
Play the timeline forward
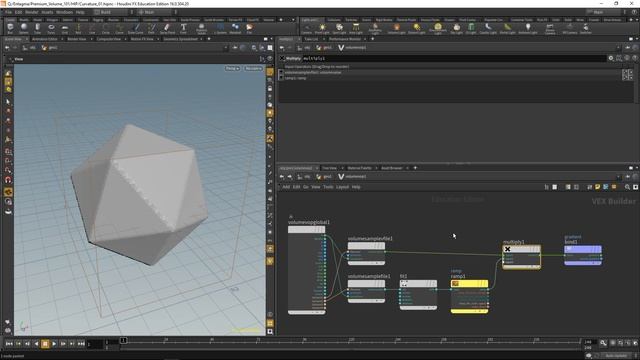click(x=54, y=344)
